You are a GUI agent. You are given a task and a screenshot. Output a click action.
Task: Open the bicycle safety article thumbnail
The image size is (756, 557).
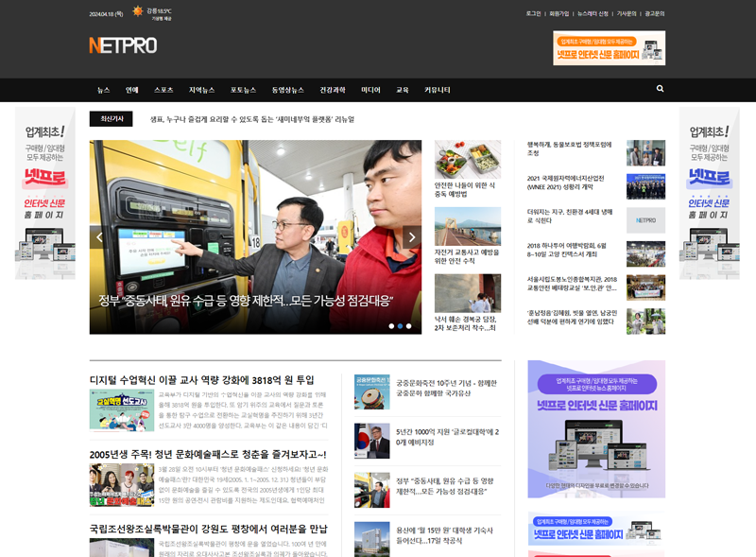[468, 226]
